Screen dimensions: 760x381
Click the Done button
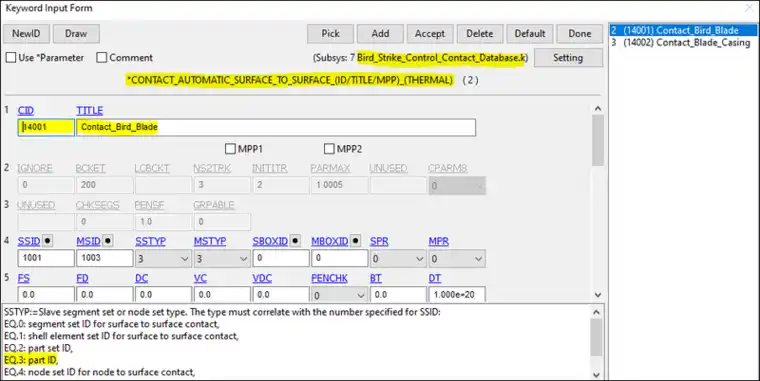580,33
